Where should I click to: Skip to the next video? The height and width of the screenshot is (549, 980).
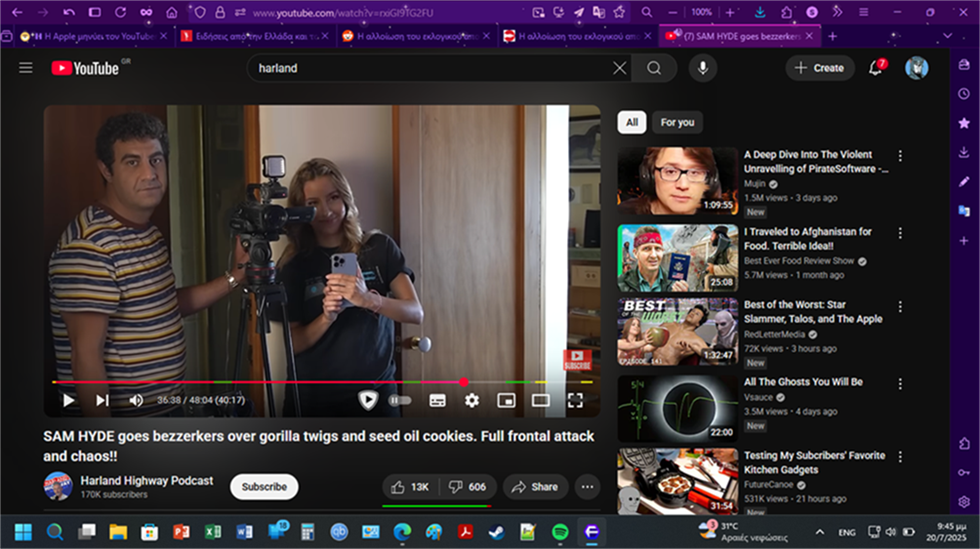(x=102, y=400)
